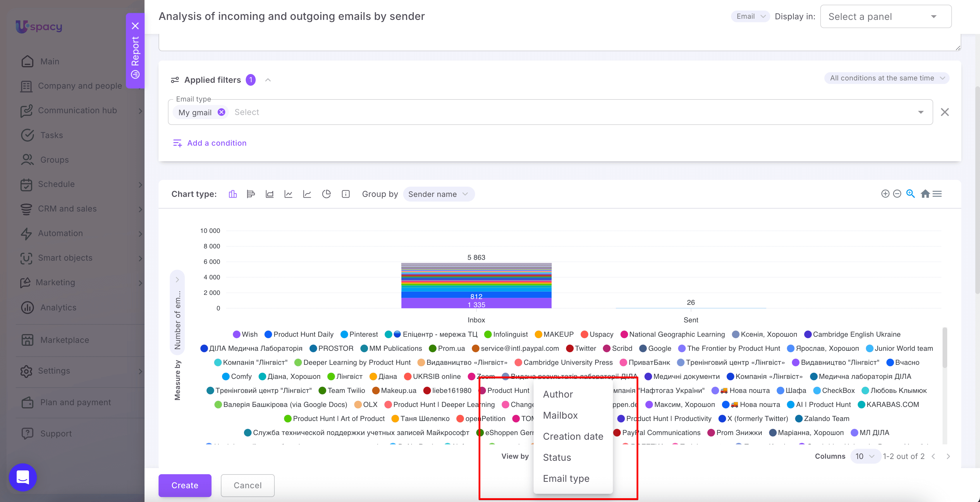Reset chart zoom with home icon
This screenshot has height=502, width=980.
click(925, 194)
